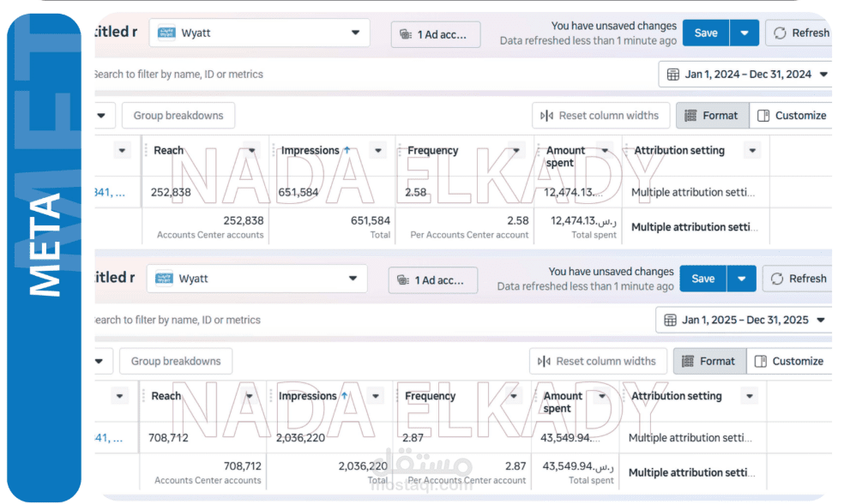Click the drag handle on the 2024 Reach column
The image size is (844, 504).
pyautogui.click(x=146, y=151)
